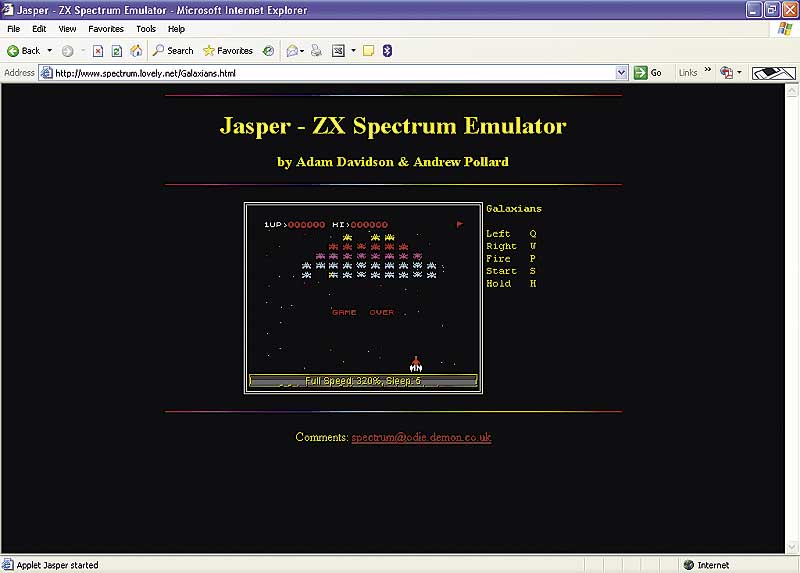
Task: Click the player ship sprite in game
Action: (416, 364)
